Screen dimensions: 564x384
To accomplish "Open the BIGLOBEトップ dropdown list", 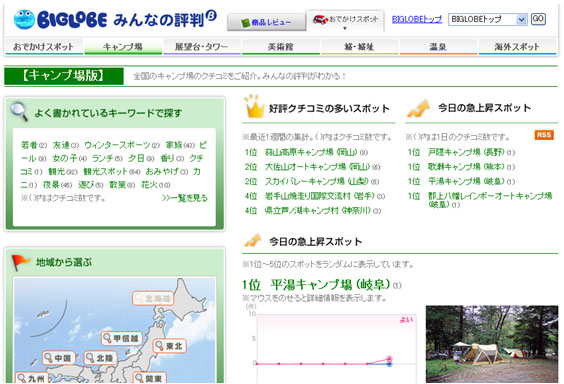I will point(487,19).
